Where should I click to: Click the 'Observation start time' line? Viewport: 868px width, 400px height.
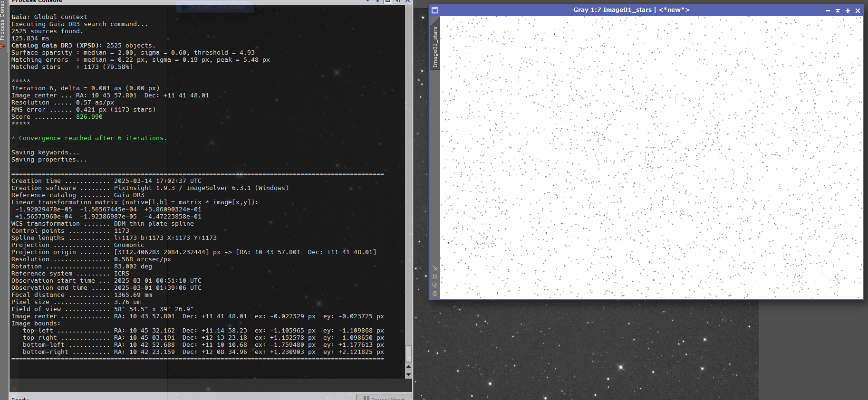pos(106,281)
